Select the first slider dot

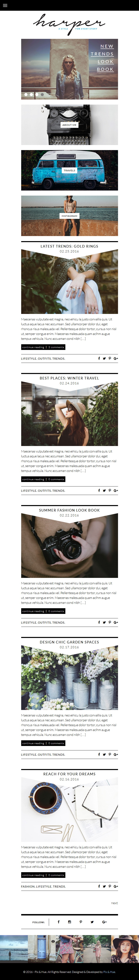[x=26, y=94]
